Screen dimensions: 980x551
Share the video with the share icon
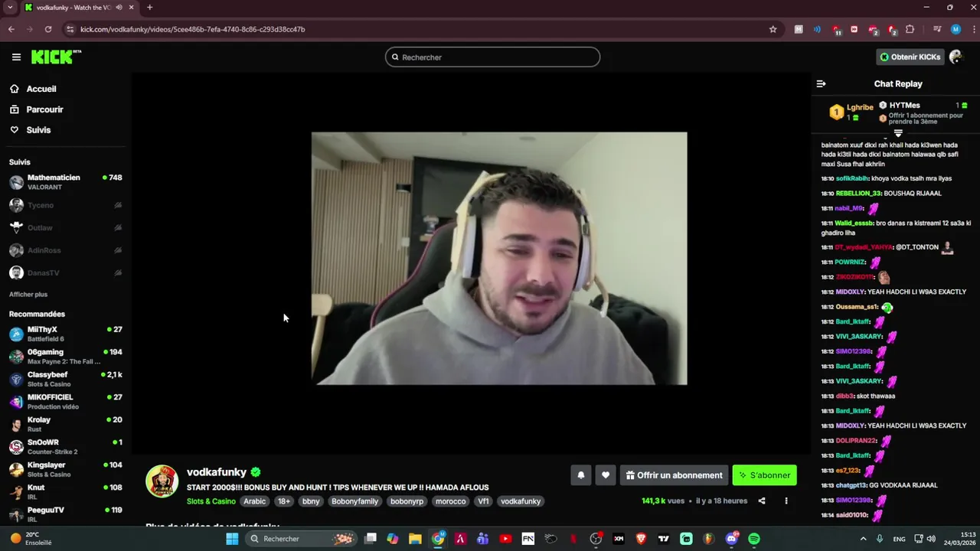pos(762,501)
